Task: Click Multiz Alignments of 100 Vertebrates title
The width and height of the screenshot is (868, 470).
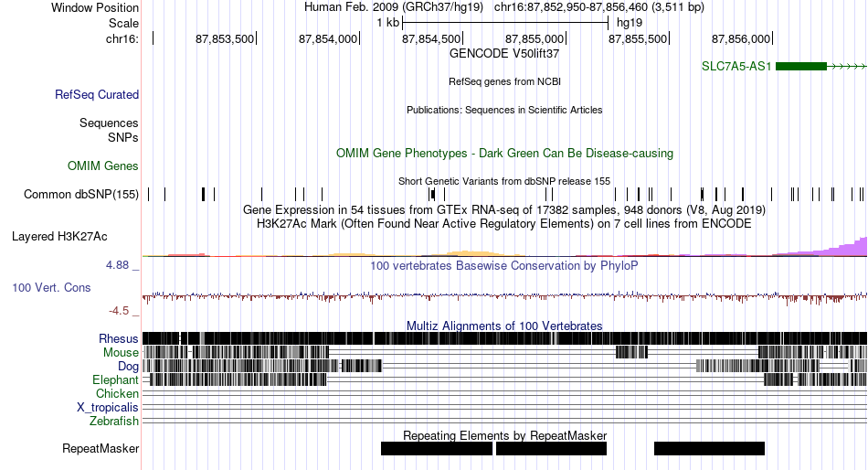Action: [504, 326]
